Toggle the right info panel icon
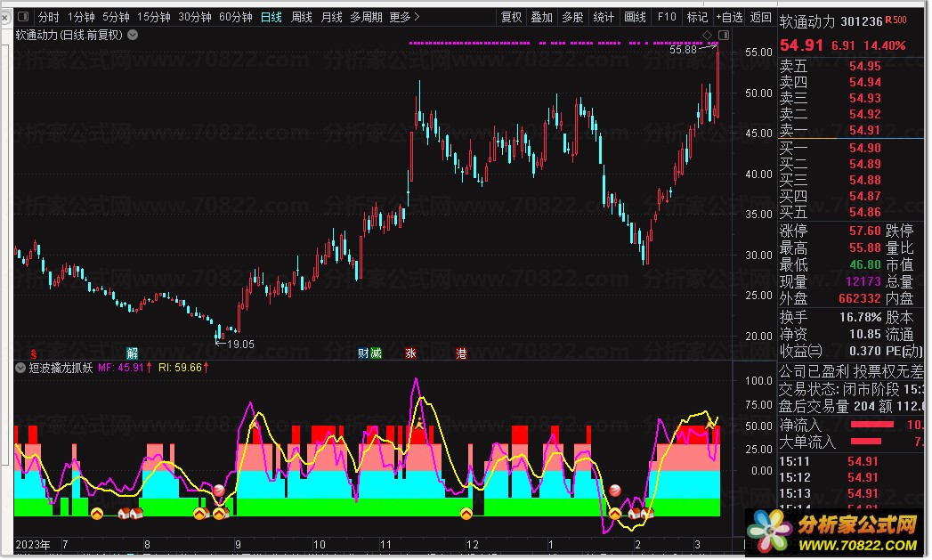The image size is (932, 560). pos(724,35)
